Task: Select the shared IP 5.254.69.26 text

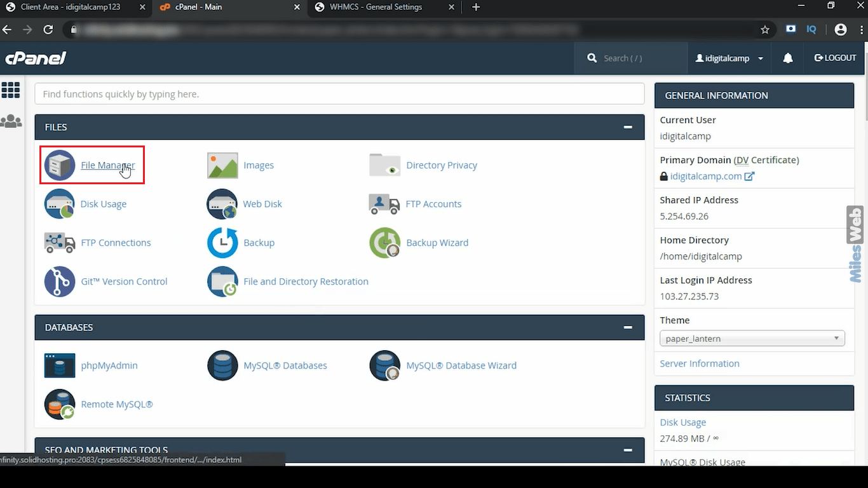Action: tap(684, 216)
